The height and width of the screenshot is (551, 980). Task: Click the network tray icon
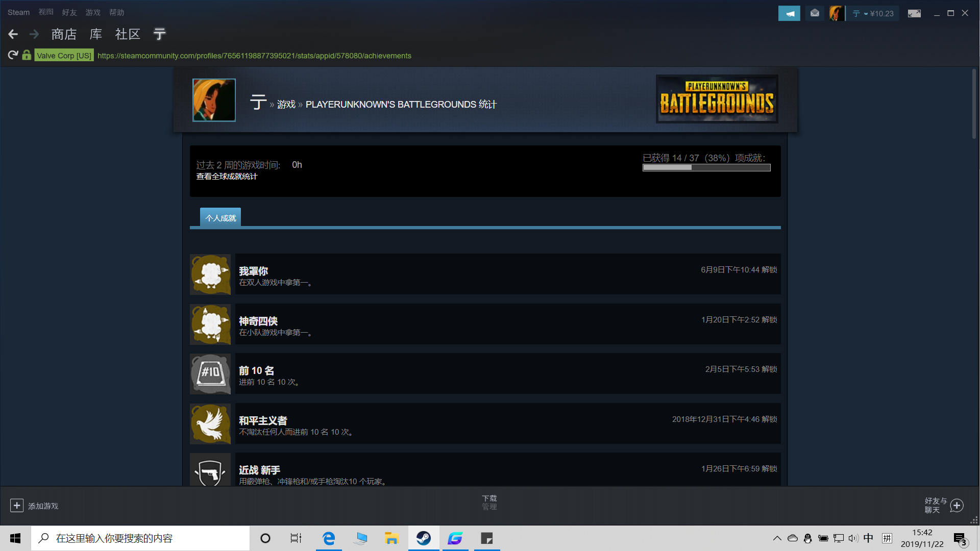pos(838,538)
